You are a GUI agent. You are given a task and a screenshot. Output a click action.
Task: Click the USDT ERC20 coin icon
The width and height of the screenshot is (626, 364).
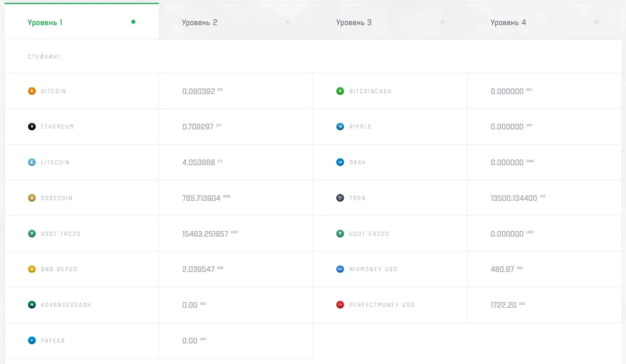[x=340, y=234]
